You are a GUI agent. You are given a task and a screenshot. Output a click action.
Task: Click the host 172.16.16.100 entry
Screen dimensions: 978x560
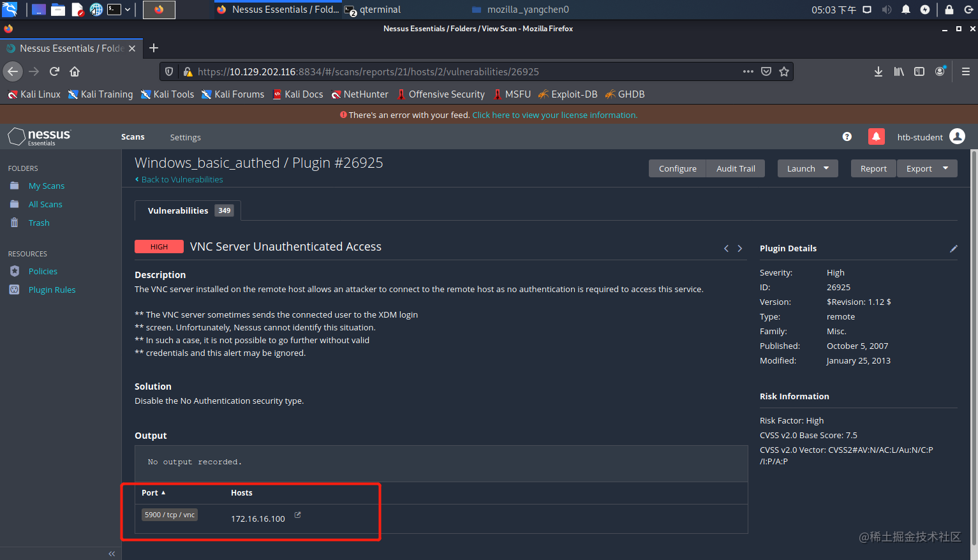(258, 519)
